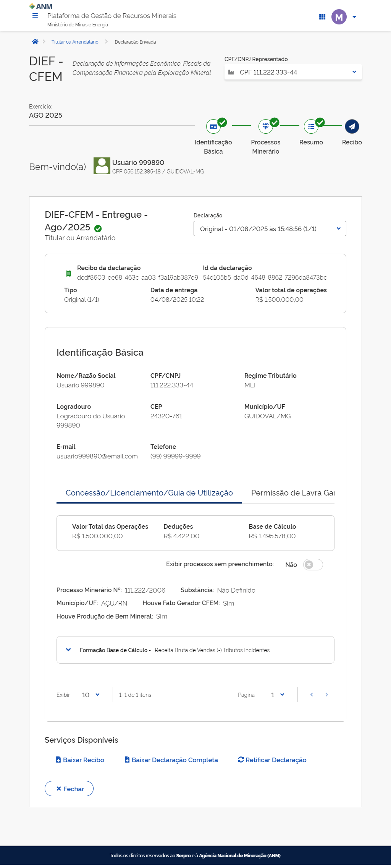
Task: Toggle Exibir processos sem preenchimento switch
Action: [313, 565]
